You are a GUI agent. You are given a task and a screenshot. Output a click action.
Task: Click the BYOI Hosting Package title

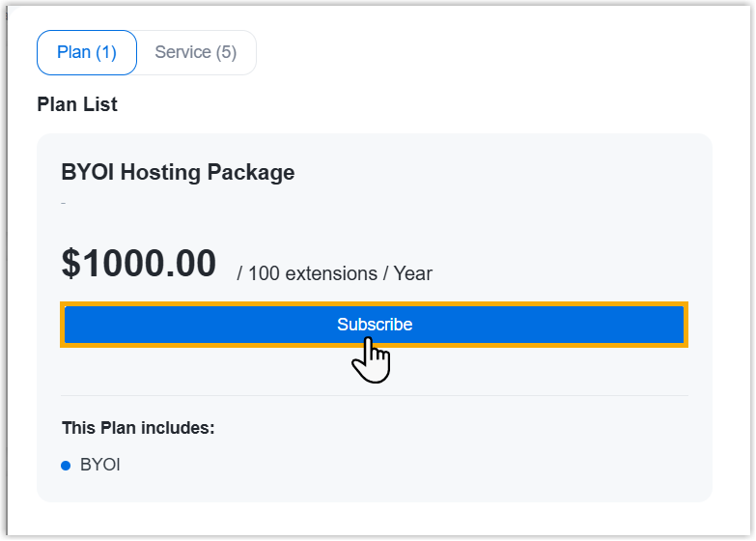tap(178, 173)
